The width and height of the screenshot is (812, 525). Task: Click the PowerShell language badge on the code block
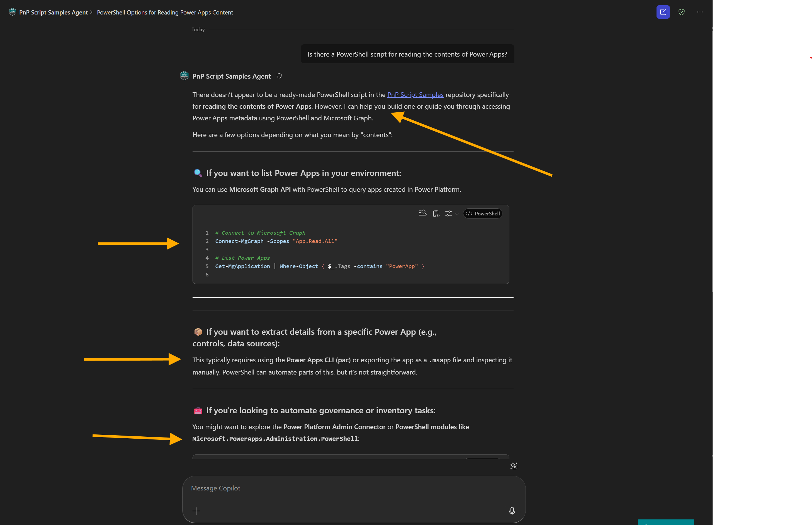coord(482,213)
